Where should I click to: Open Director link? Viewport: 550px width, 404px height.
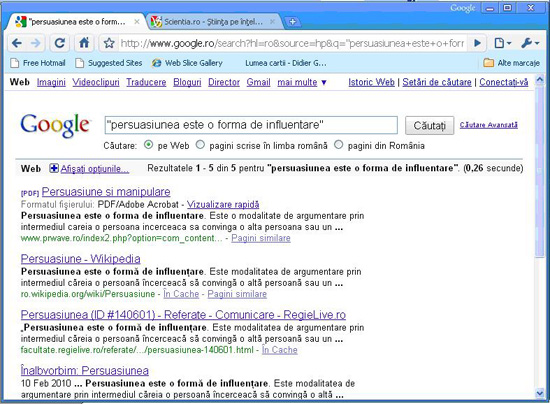click(224, 82)
